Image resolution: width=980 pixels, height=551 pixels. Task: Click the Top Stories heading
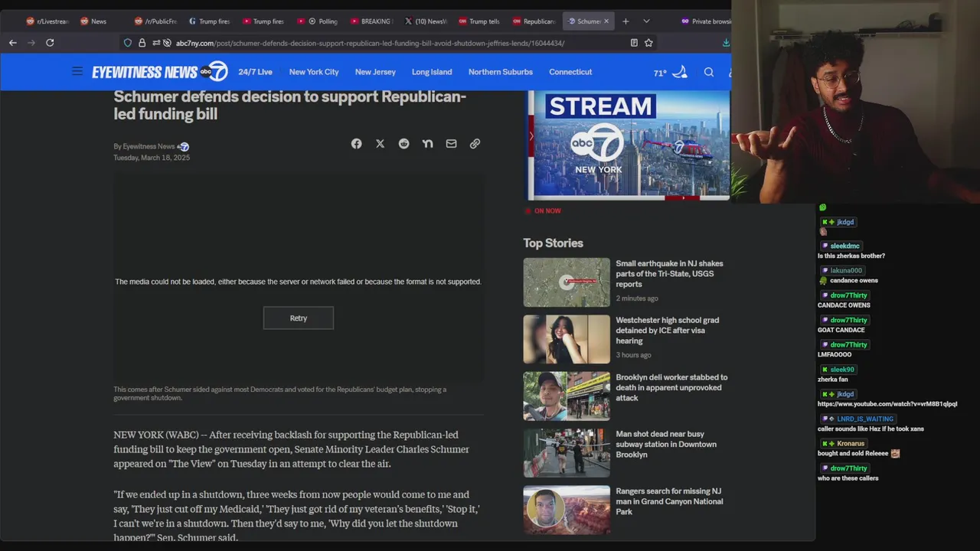tap(553, 243)
